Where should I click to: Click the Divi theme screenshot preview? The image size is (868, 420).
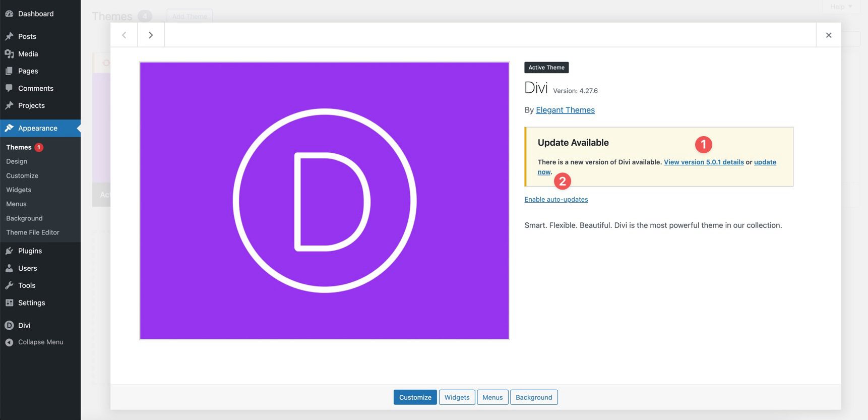tap(325, 201)
